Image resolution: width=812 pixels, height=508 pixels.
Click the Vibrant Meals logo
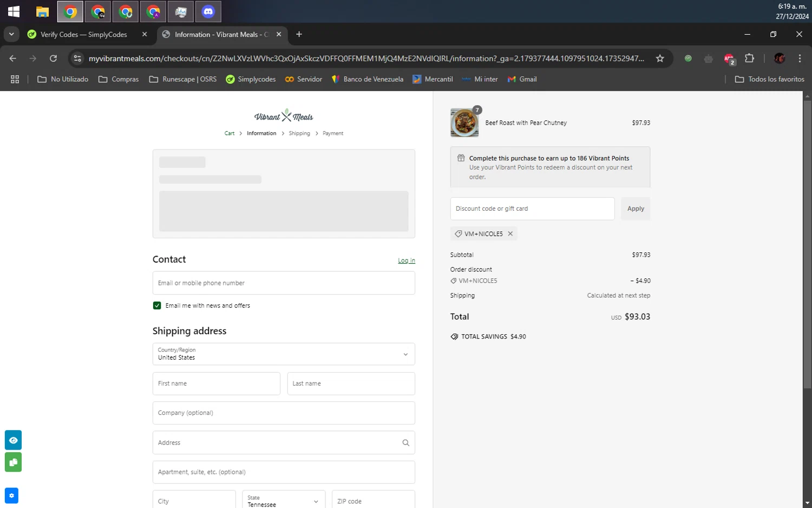pyautogui.click(x=284, y=116)
